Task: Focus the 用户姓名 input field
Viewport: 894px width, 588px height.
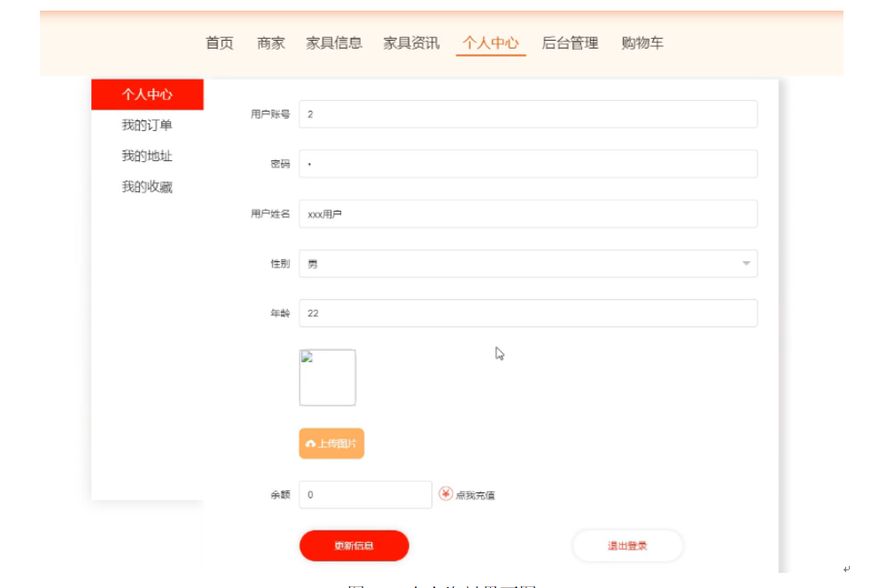Action: click(x=528, y=213)
